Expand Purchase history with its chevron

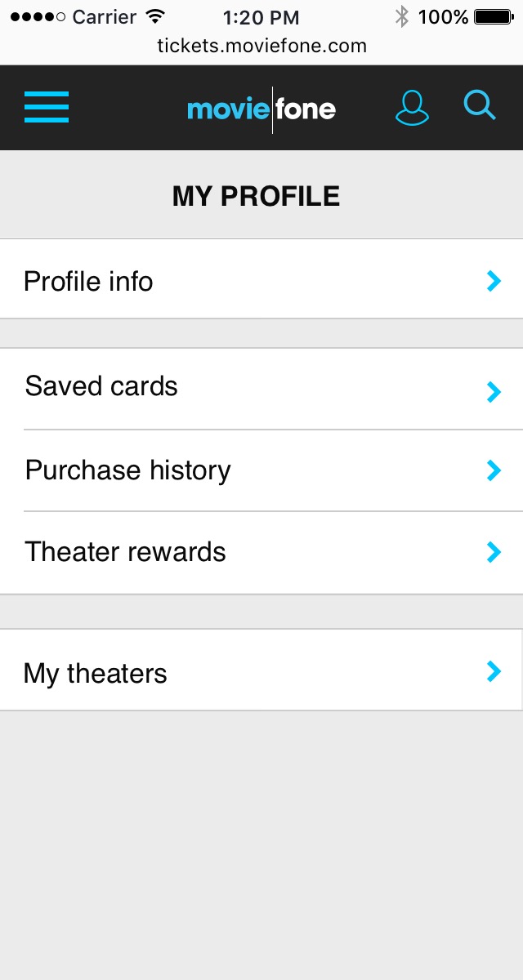click(x=493, y=470)
